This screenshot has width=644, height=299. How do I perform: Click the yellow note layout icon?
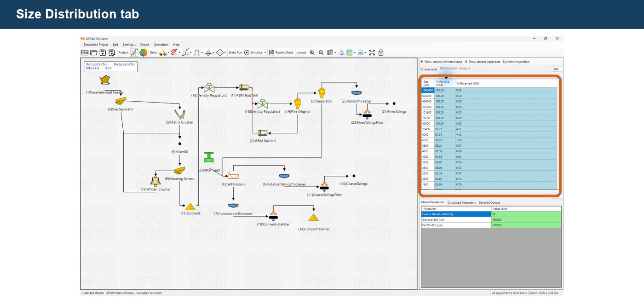(350, 52)
